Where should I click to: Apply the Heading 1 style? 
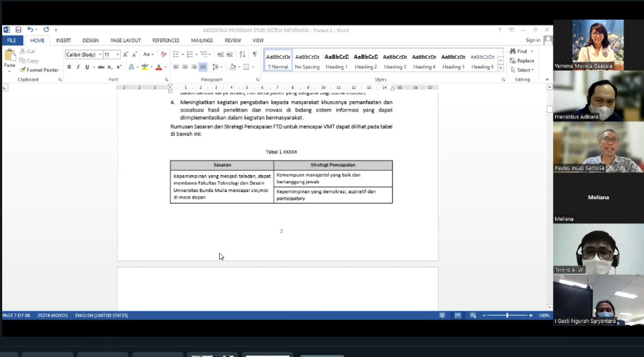[336, 61]
